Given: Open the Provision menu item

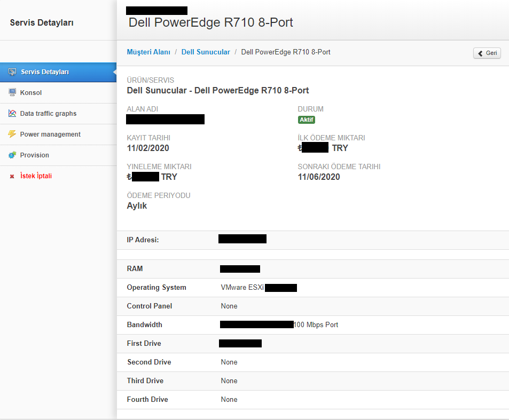Looking at the screenshot, I should [x=58, y=155].
